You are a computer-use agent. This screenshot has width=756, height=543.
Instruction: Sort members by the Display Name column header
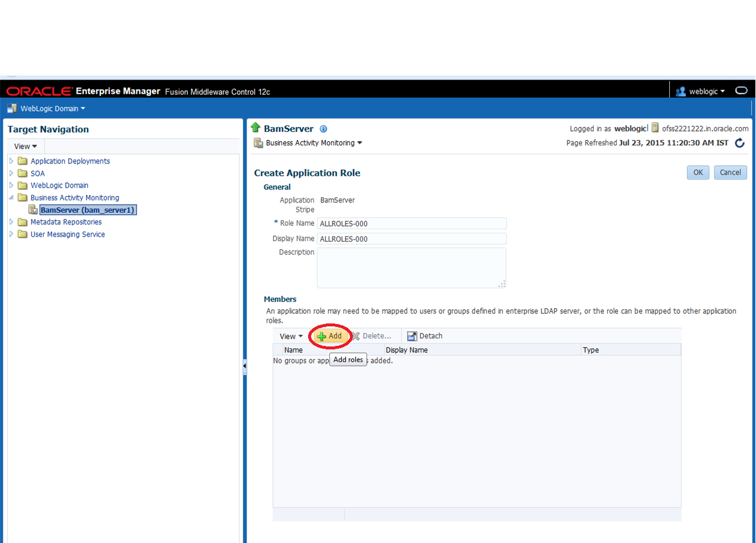[x=483, y=350]
